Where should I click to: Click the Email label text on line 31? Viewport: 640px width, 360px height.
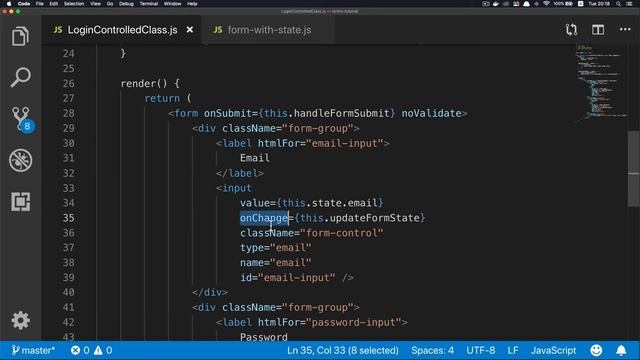pyautogui.click(x=255, y=158)
